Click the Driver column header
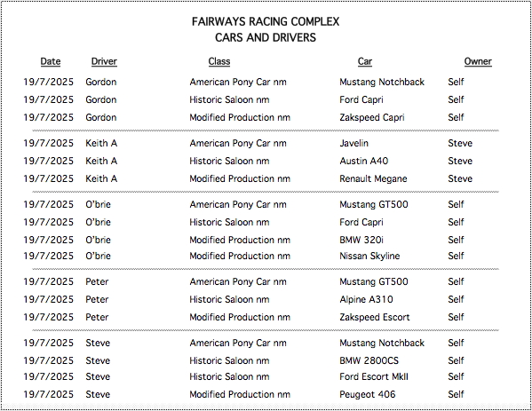This screenshot has height=411, width=532. (104, 61)
